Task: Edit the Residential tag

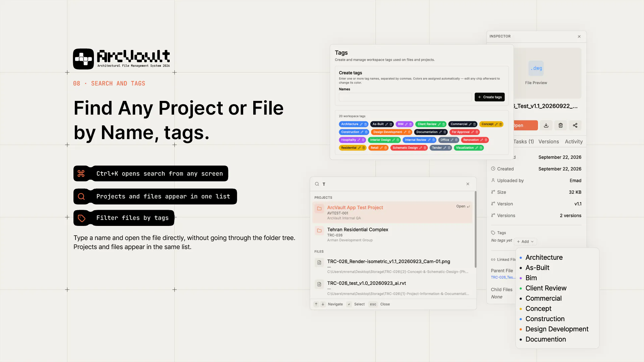Action: click(x=359, y=148)
